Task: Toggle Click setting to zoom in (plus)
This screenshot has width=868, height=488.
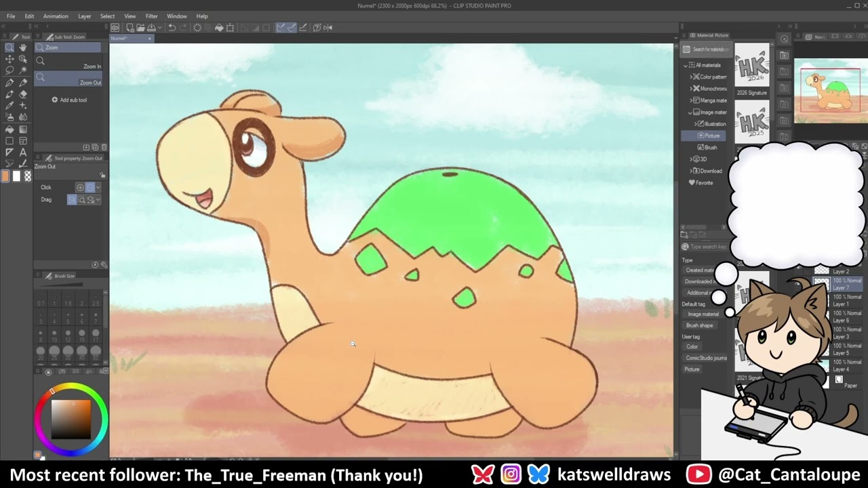Action: pos(80,187)
